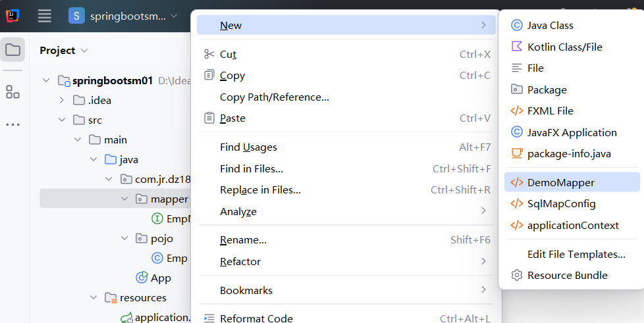Create a new FXML File
This screenshot has height=323, width=644.
[572, 111]
